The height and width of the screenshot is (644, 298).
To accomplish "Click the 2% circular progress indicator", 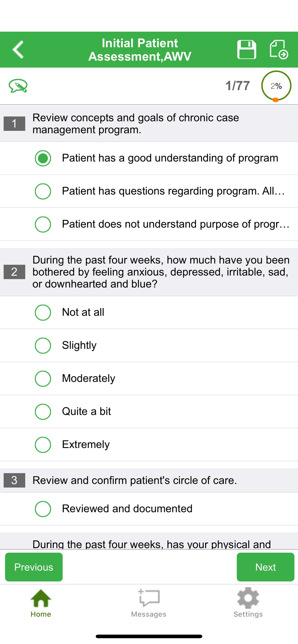I will (276, 86).
